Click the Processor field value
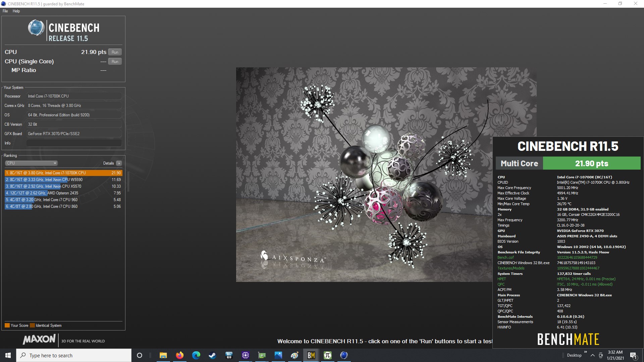Viewport: 644px width, 362px height. tap(74, 96)
